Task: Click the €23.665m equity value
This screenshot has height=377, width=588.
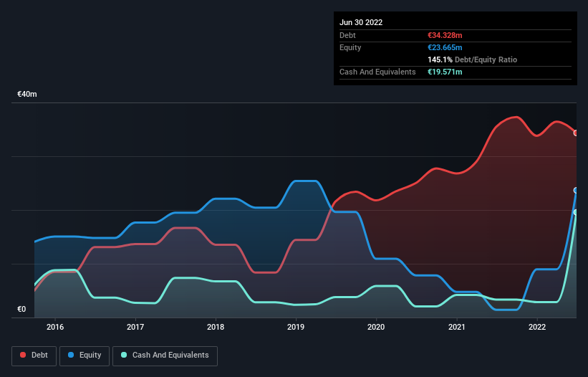Action: [x=445, y=47]
